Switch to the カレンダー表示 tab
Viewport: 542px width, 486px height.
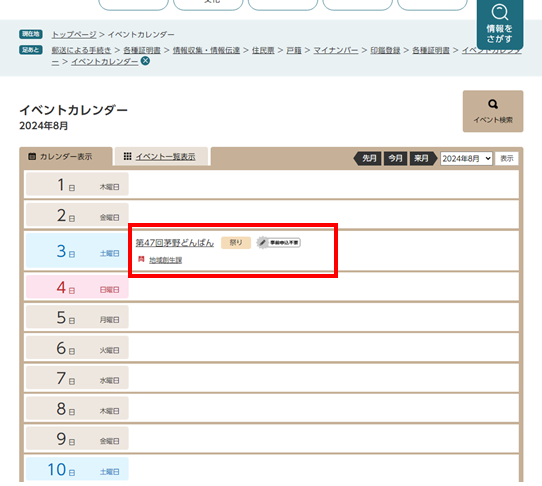(x=66, y=157)
